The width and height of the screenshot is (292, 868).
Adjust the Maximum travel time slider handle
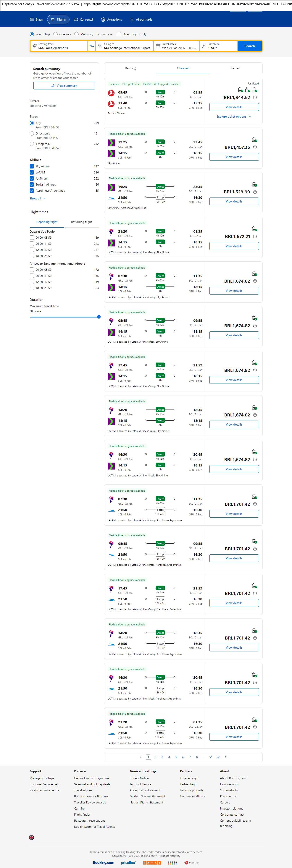99,317
